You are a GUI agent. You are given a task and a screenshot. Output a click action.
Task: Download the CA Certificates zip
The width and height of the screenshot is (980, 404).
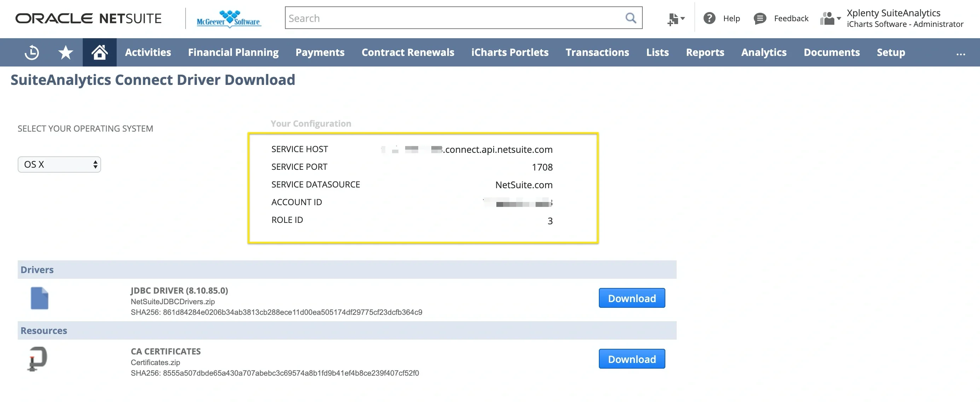tap(631, 359)
